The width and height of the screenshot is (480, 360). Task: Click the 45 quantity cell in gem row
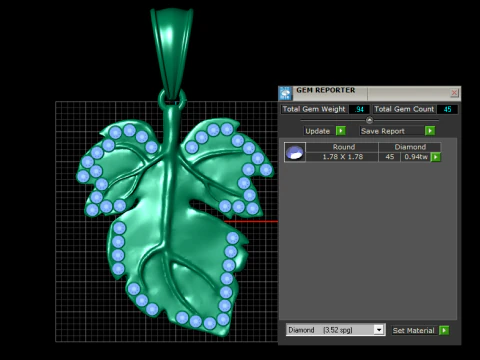point(389,157)
